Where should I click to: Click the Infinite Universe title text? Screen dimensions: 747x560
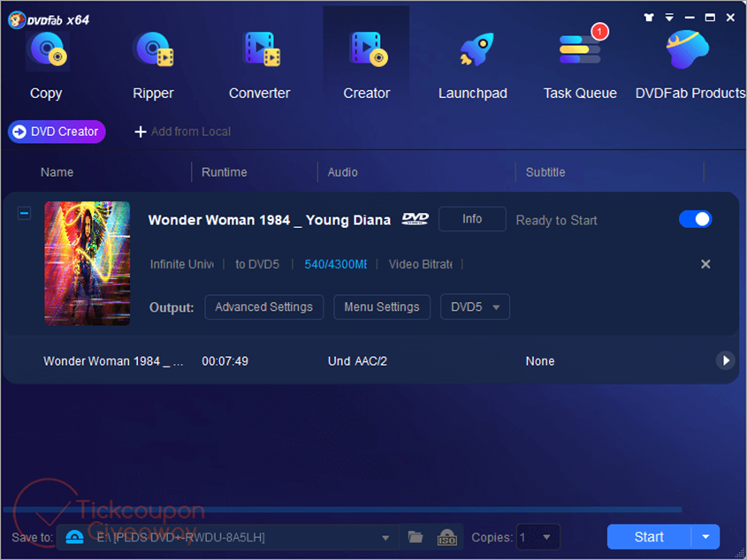[x=181, y=264]
